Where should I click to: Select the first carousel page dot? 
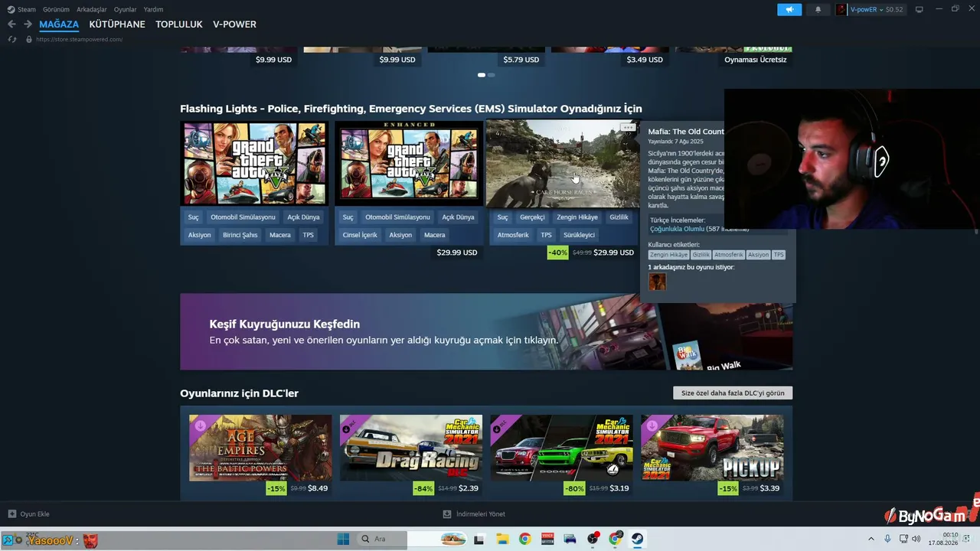coord(482,75)
